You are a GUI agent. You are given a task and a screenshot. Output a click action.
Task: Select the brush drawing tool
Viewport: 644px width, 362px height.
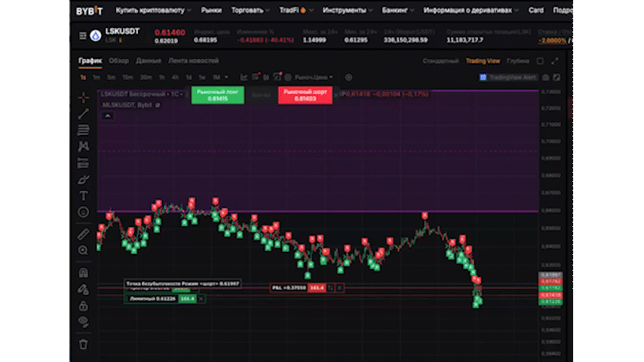coord(84,179)
